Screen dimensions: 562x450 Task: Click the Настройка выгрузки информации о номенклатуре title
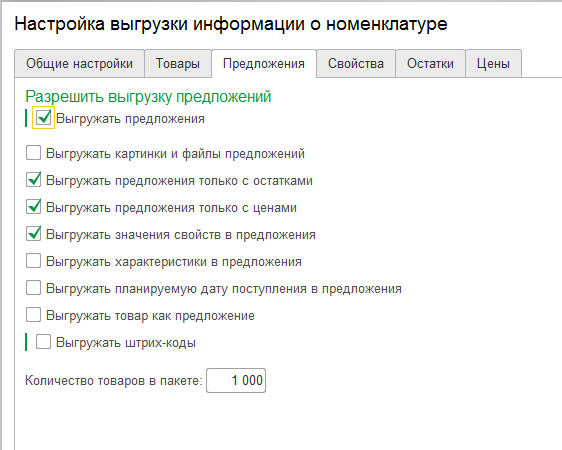coord(231,24)
